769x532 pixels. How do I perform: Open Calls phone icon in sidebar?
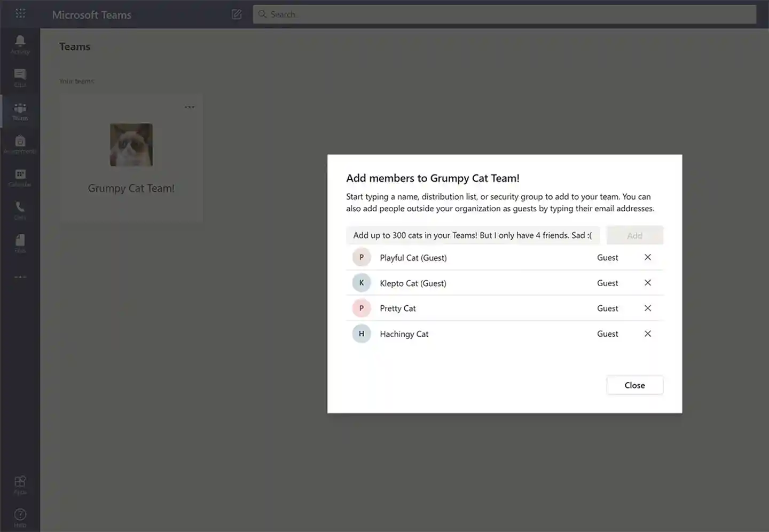[20, 210]
